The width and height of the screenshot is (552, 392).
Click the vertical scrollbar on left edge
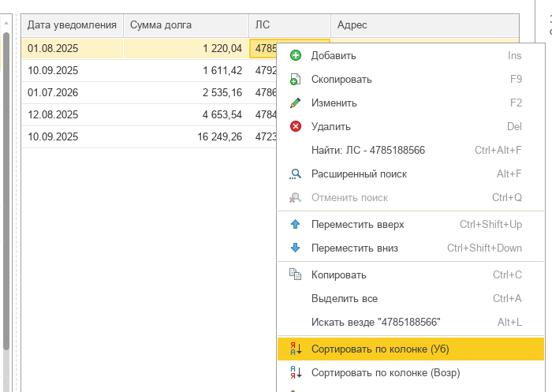pyautogui.click(x=6, y=189)
